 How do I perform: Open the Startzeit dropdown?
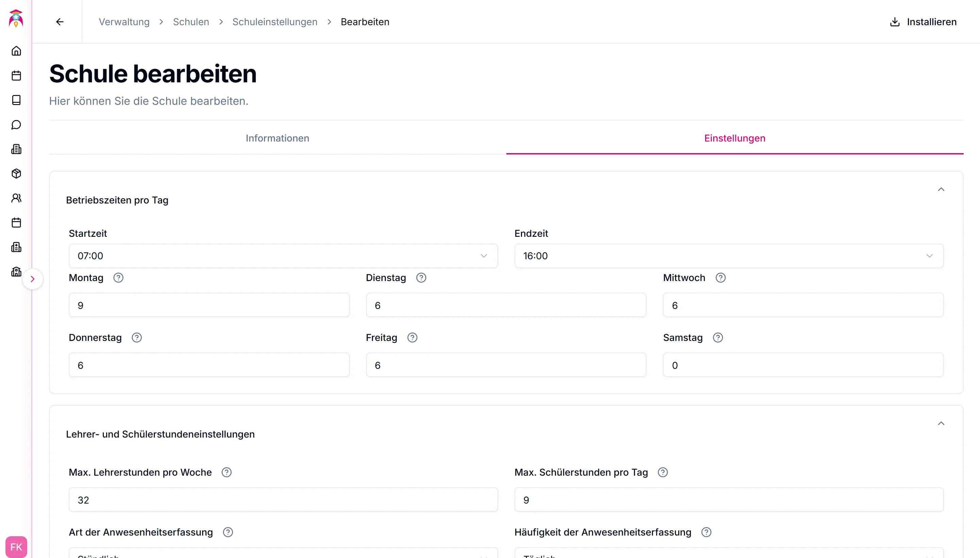click(283, 256)
